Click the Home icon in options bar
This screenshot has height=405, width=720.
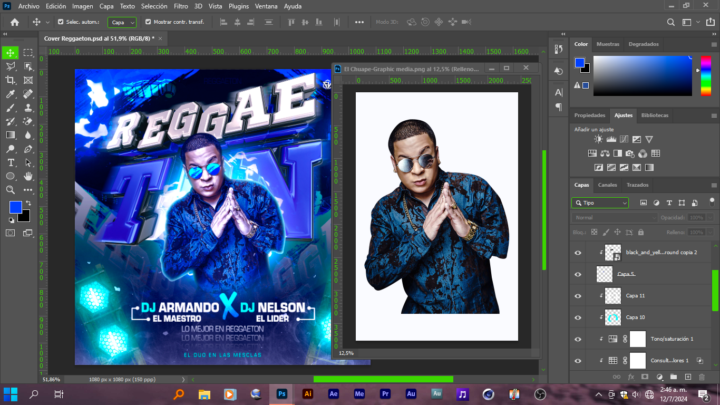pos(15,22)
